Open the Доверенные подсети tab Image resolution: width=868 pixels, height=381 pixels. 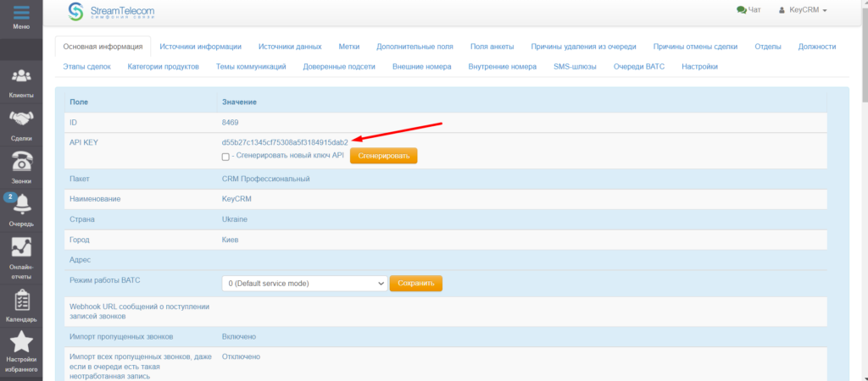tap(339, 66)
